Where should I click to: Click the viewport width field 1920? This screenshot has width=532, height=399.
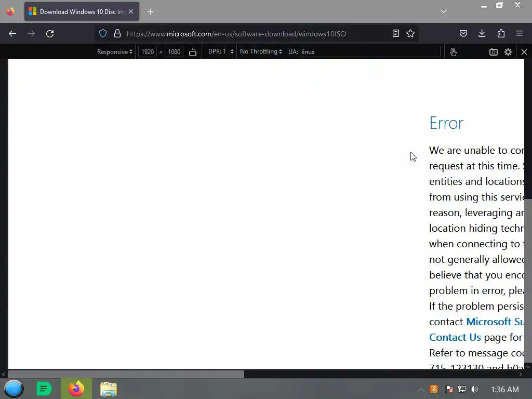click(x=148, y=52)
